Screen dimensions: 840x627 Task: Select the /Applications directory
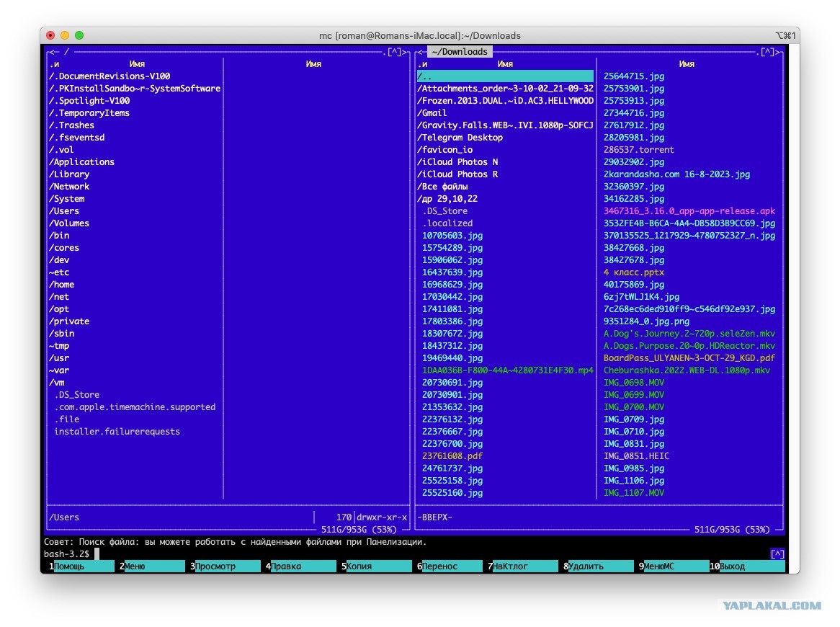point(81,162)
